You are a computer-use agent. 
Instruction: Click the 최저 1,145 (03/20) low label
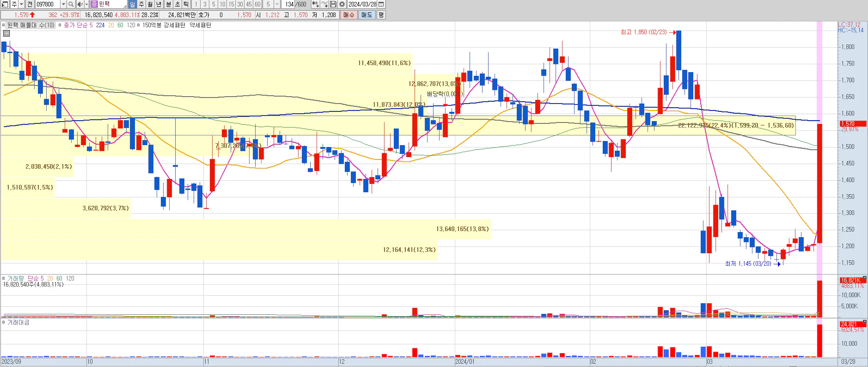coord(748,264)
